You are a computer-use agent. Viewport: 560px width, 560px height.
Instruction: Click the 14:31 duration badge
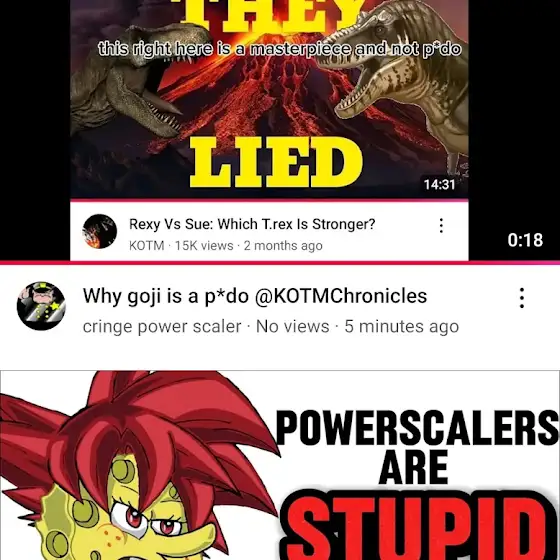(440, 185)
